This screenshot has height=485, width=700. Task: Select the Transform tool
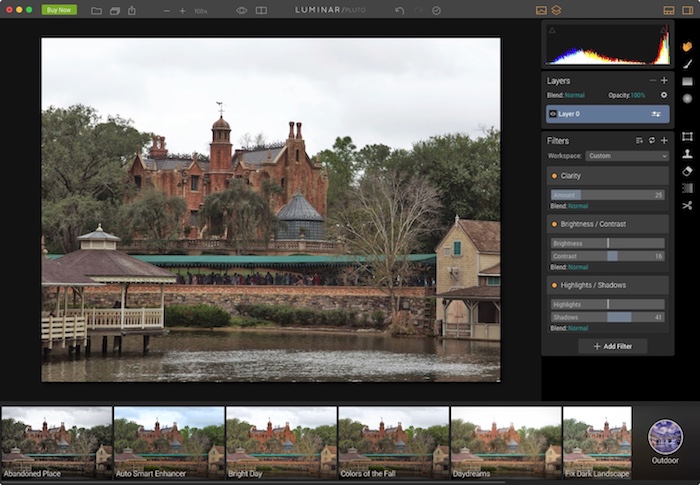pos(687,137)
